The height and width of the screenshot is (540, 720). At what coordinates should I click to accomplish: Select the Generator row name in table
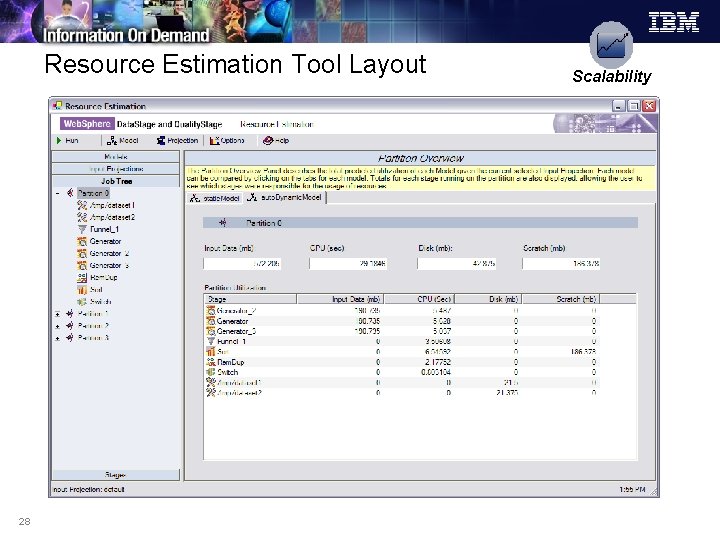[232, 321]
